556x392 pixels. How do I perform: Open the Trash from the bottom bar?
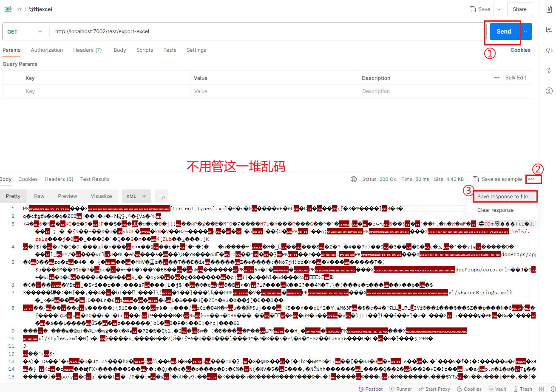[x=523, y=389]
